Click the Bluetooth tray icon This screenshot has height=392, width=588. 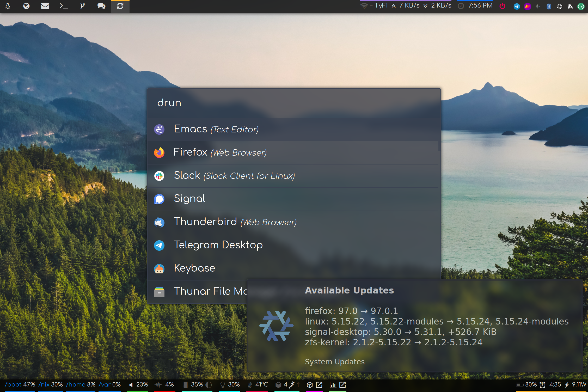(x=549, y=6)
